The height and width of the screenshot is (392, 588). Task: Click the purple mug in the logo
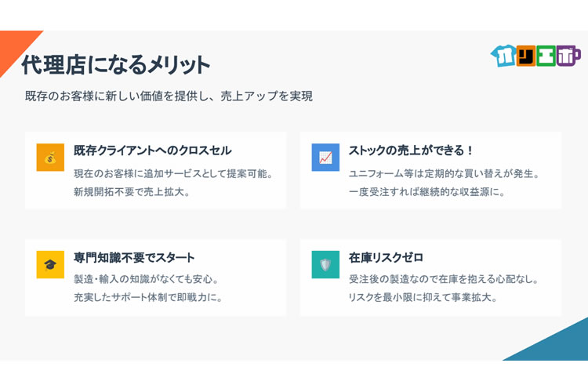coord(568,56)
